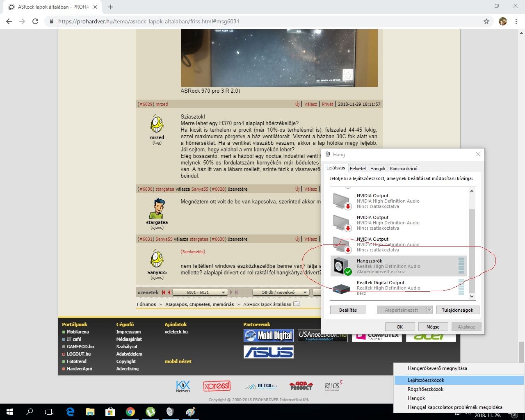Click stargatea's cartoon avatar
The width and height of the screenshot is (525, 420).
pyautogui.click(x=157, y=209)
